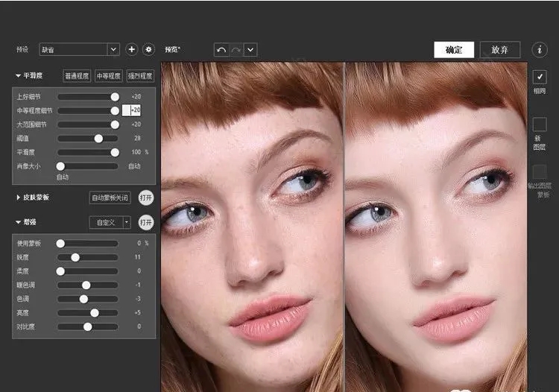
Task: Apply the 强烈程度 smoothing preset
Action: [140, 75]
